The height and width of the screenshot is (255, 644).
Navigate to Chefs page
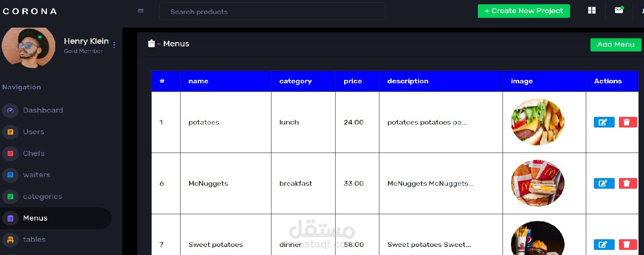pyautogui.click(x=34, y=153)
